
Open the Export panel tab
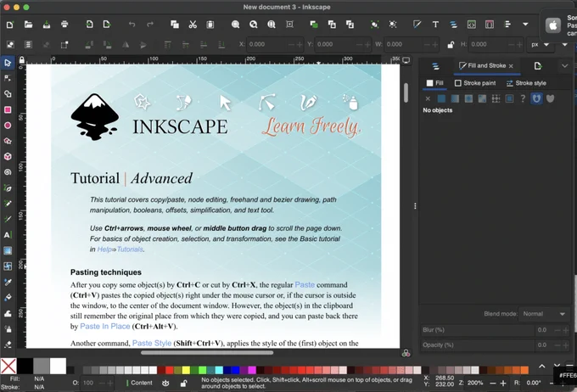click(538, 66)
